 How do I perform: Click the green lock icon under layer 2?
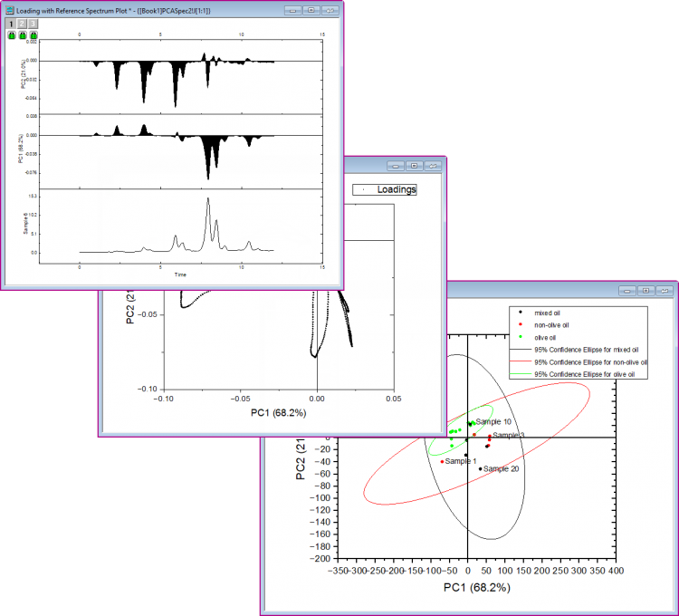point(23,35)
